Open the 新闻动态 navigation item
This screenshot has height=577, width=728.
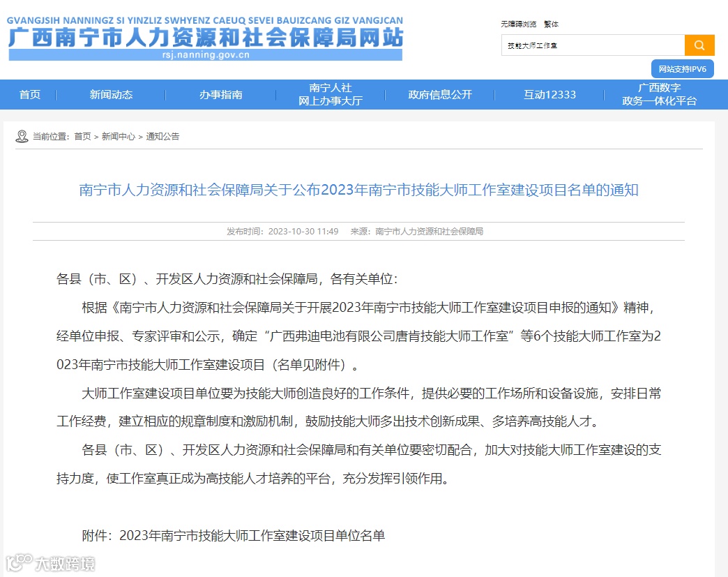(111, 95)
